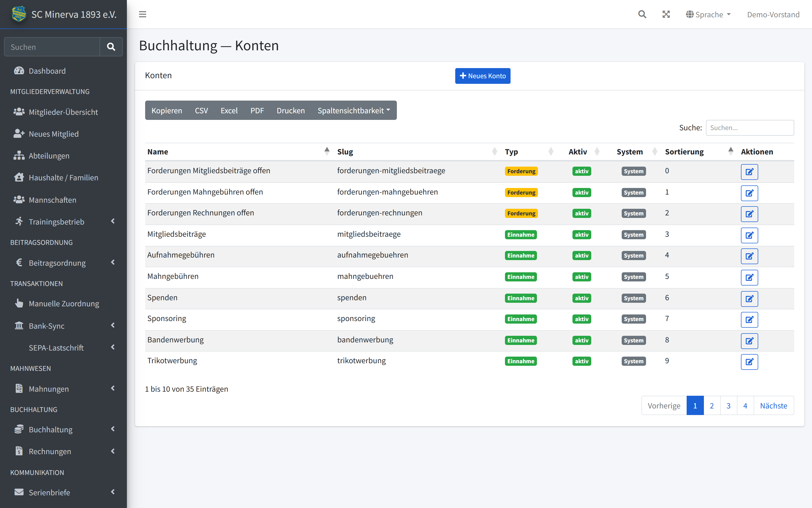
Task: Open Neues Mitglied in sidebar
Action: click(x=63, y=134)
